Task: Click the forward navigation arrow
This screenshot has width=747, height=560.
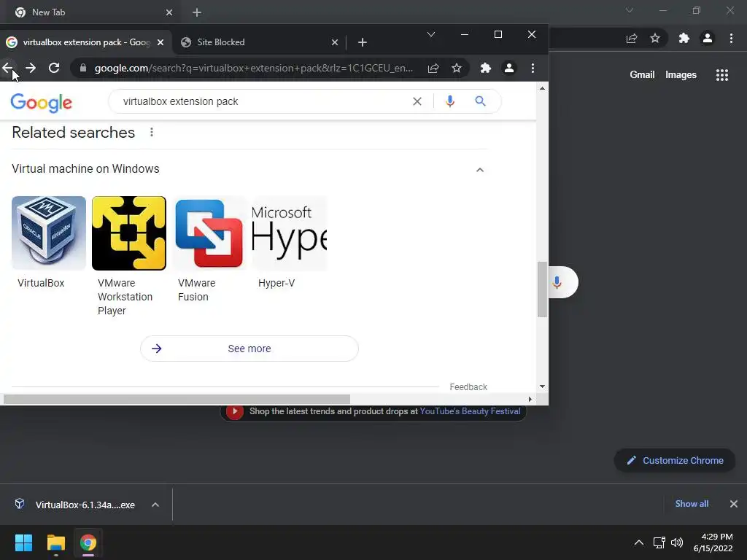Action: pyautogui.click(x=31, y=68)
